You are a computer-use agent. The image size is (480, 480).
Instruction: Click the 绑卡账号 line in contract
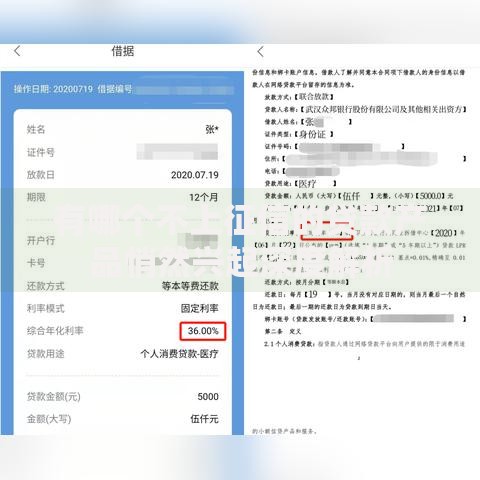(365, 319)
